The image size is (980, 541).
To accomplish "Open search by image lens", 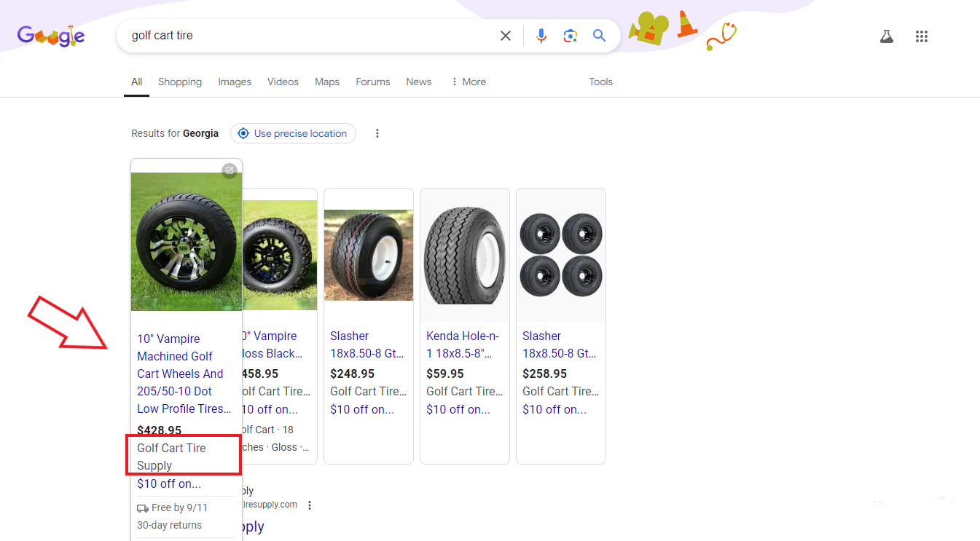I will (x=570, y=36).
